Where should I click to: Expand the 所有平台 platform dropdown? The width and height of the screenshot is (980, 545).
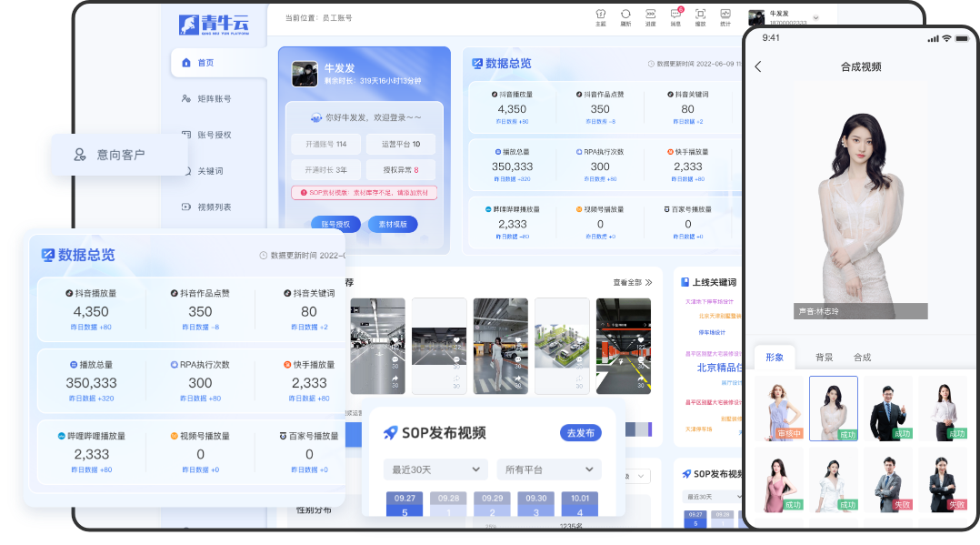pyautogui.click(x=549, y=469)
